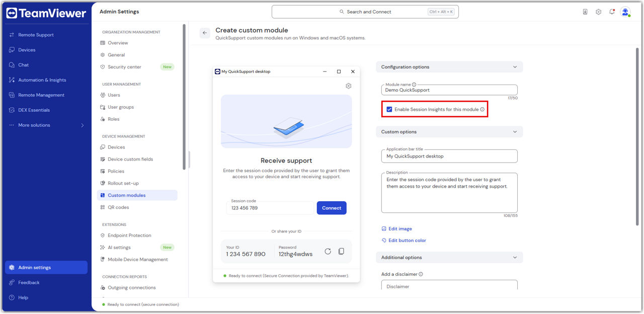Click the Search and Connect field
This screenshot has width=644, height=314.
[x=365, y=12]
